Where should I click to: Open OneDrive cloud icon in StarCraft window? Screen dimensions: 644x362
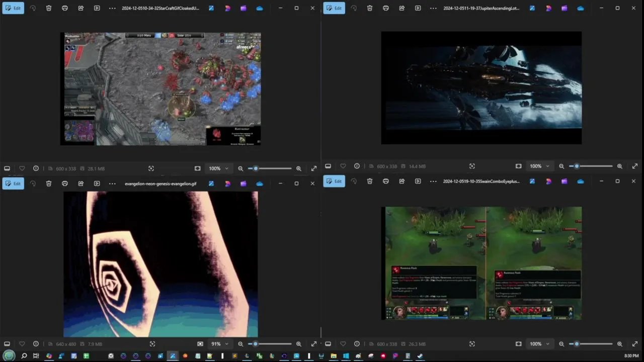(260, 8)
